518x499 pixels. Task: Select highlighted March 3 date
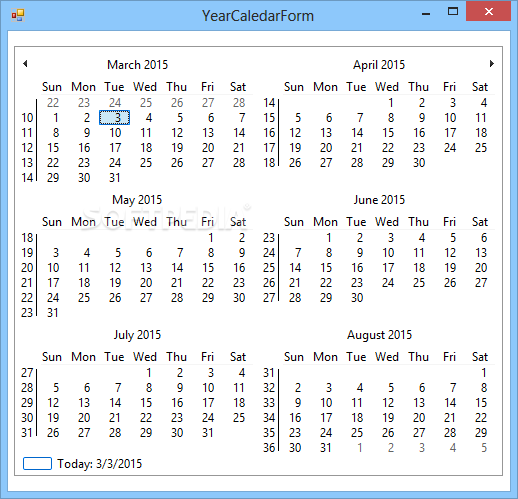[114, 118]
